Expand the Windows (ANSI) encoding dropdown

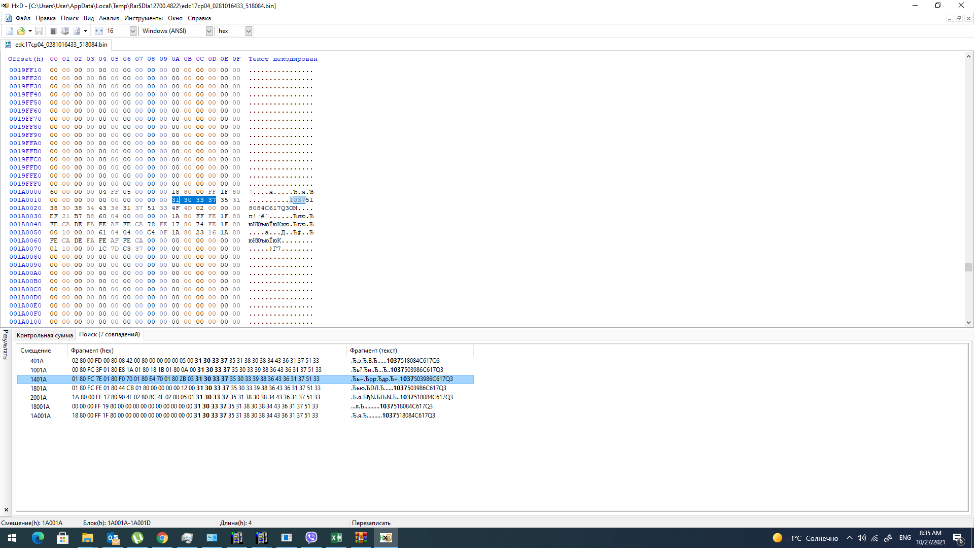coord(210,31)
